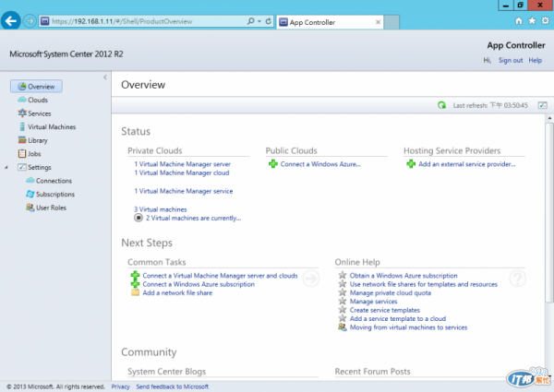This screenshot has width=554, height=392.
Task: Open Moving from virtual machines to services link
Action: click(x=408, y=327)
